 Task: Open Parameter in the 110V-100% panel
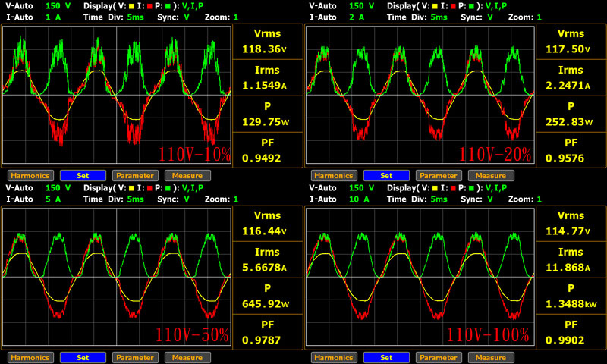439,357
